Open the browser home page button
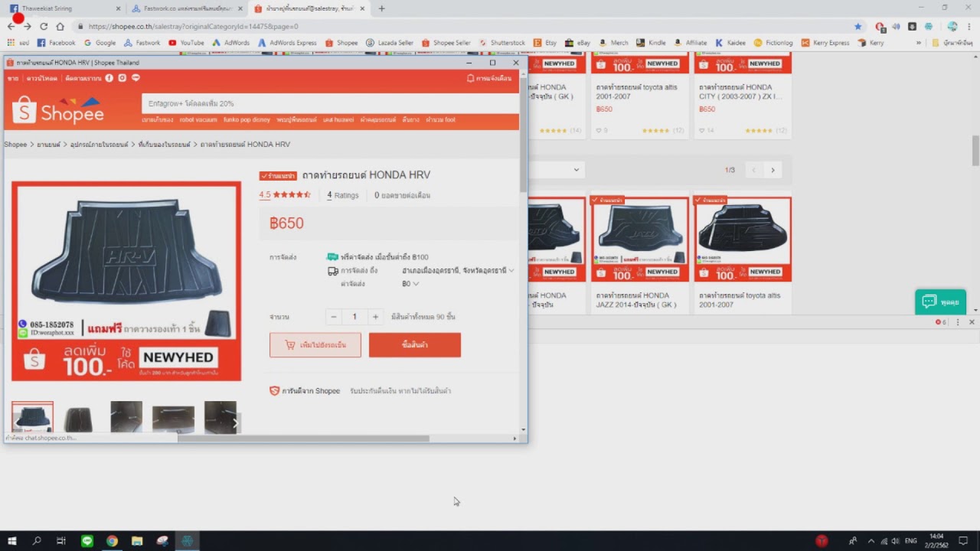 [60, 26]
